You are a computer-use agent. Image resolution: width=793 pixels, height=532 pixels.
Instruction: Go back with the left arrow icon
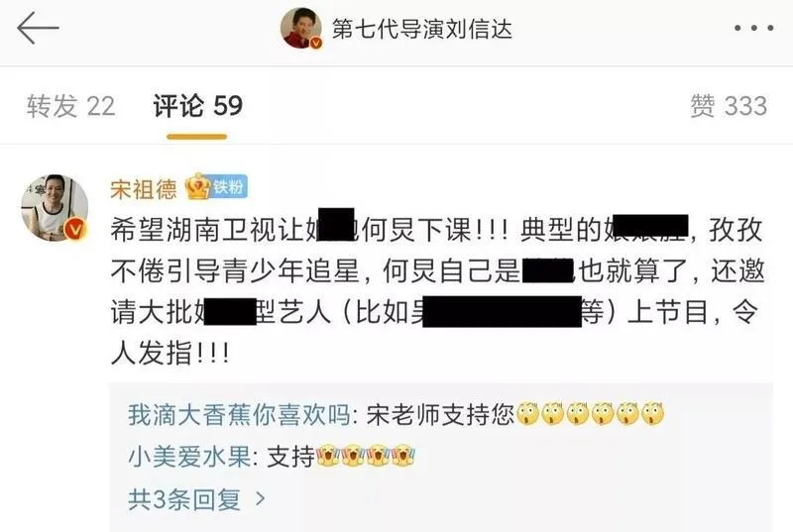[x=38, y=28]
